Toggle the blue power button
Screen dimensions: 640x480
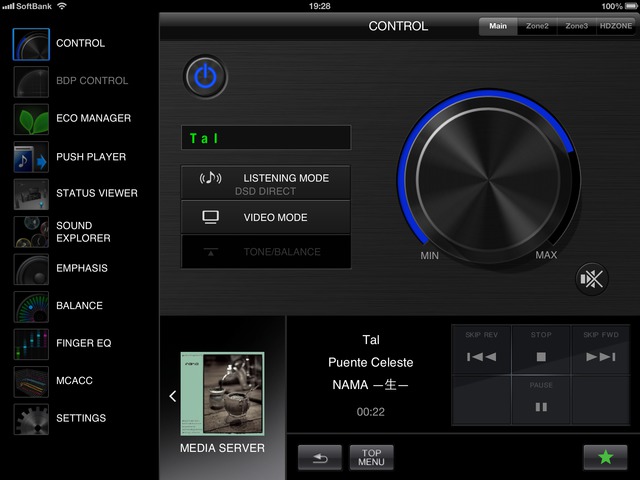pos(205,77)
